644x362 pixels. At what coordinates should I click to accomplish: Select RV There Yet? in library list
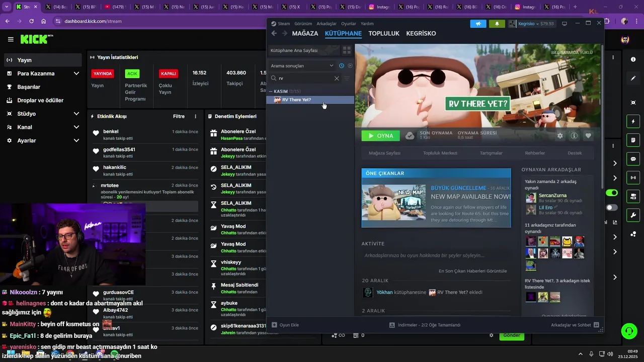[x=310, y=100]
